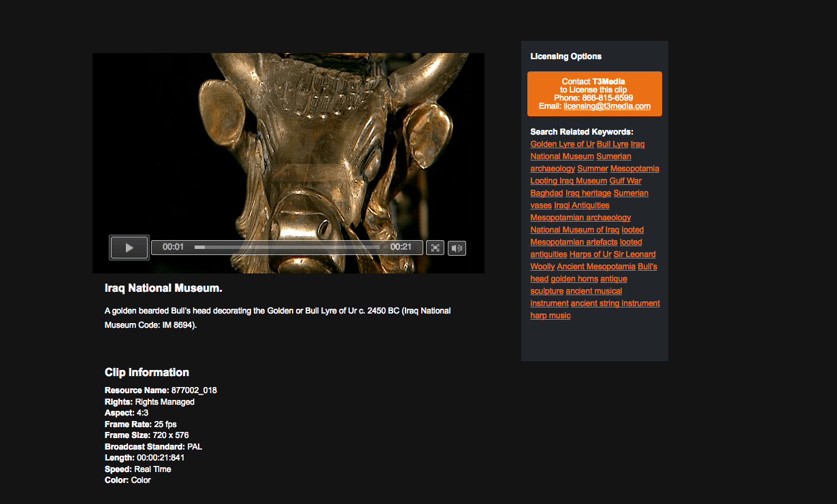Click the video progress seek bar

[x=286, y=247]
